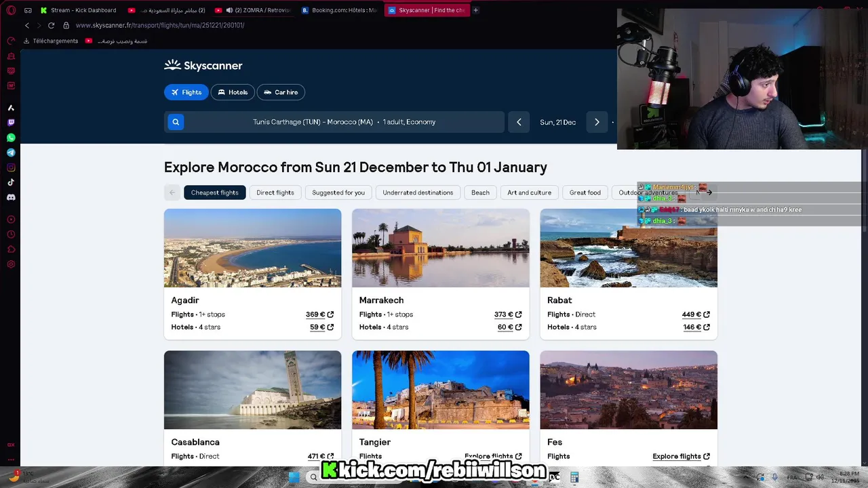Open the Twitch sidebar icon
Image resolution: width=868 pixels, height=488 pixels.
pyautogui.click(x=11, y=123)
